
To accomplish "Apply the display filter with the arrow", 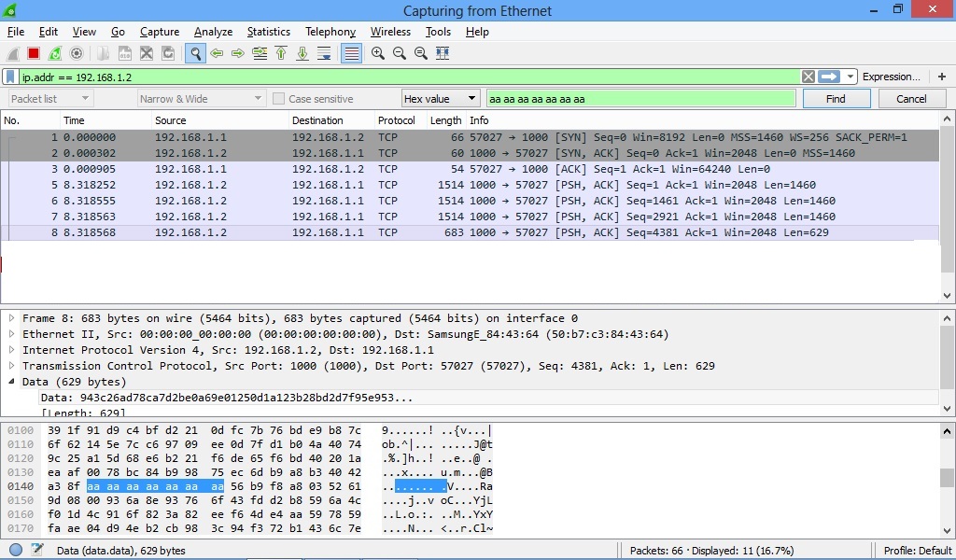I will click(x=829, y=77).
